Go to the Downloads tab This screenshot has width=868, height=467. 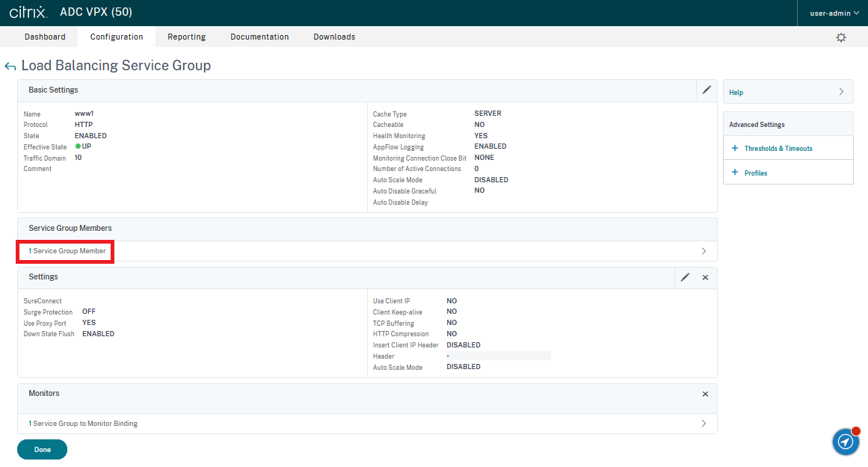click(334, 37)
